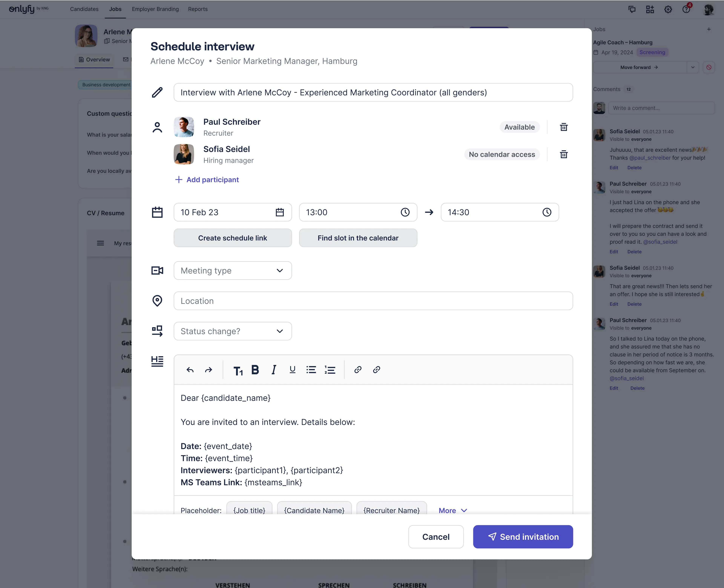The image size is (724, 588).
Task: Insert a bulleted list
Action: [311, 370]
